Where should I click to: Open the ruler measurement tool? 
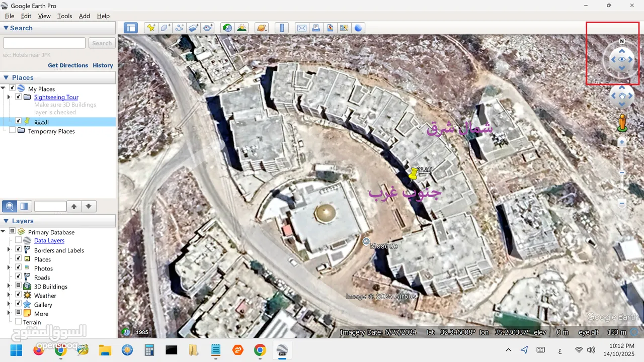pos(282,28)
